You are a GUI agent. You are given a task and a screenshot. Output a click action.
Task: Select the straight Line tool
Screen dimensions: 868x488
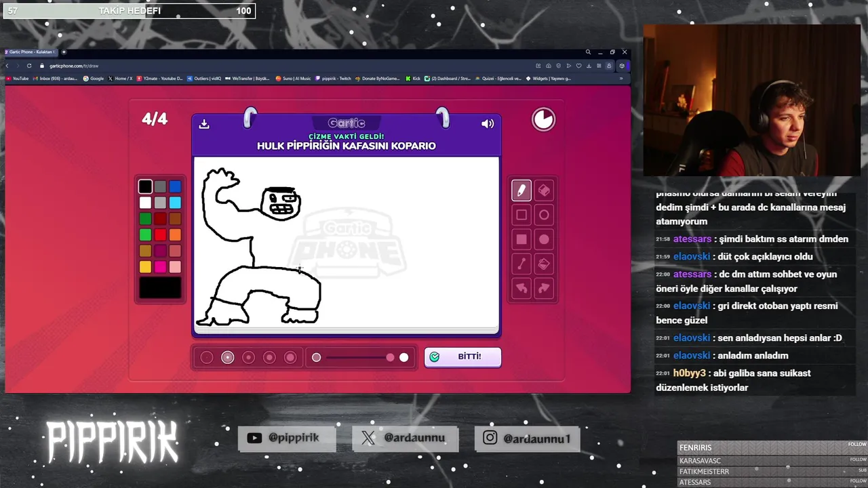pyautogui.click(x=521, y=264)
